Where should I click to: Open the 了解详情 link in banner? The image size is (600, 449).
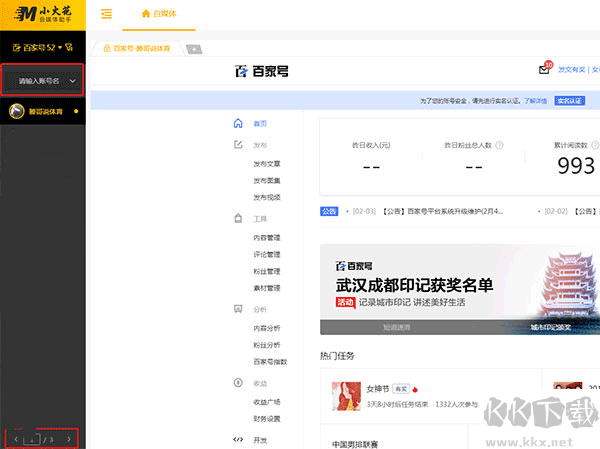tap(535, 101)
